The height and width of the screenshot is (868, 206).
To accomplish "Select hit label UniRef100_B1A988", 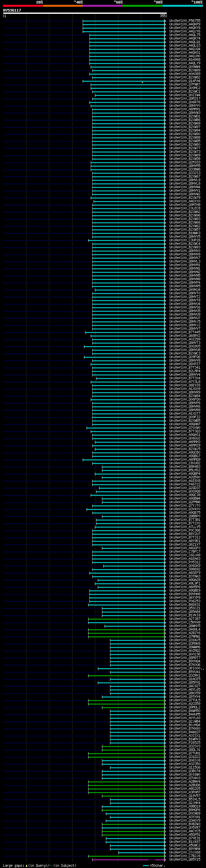I will tap(185, 60).
